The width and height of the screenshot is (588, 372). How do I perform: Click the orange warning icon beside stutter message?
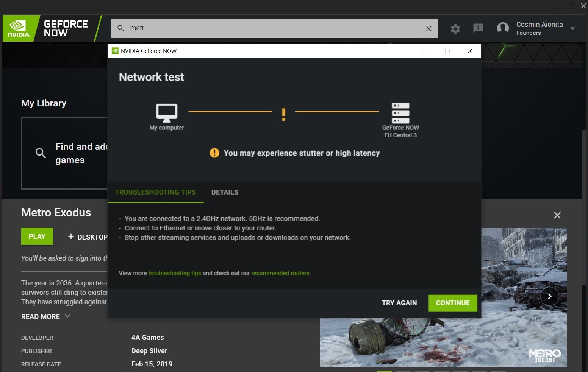214,153
